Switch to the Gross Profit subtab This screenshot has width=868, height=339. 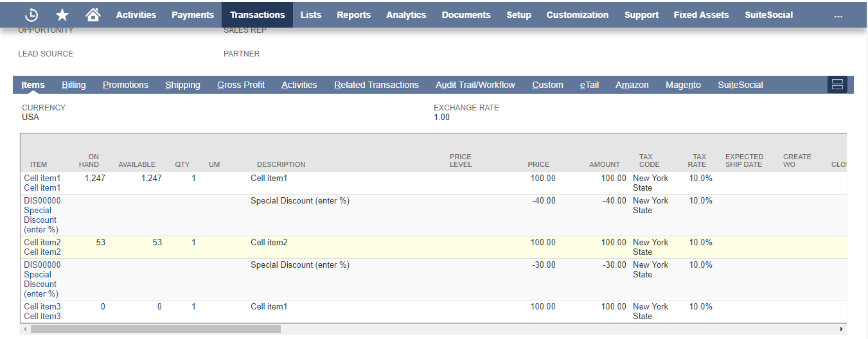(x=241, y=85)
